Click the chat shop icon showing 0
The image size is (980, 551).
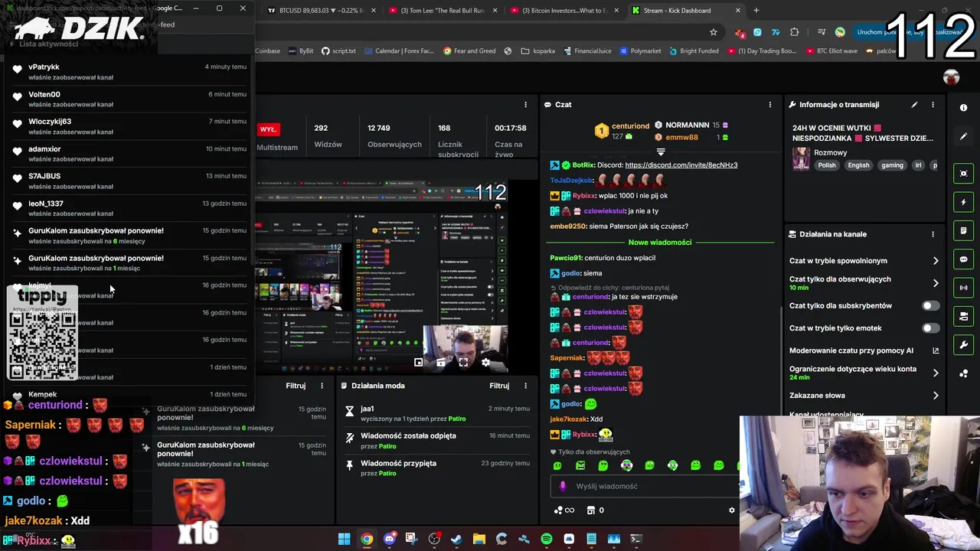595,510
